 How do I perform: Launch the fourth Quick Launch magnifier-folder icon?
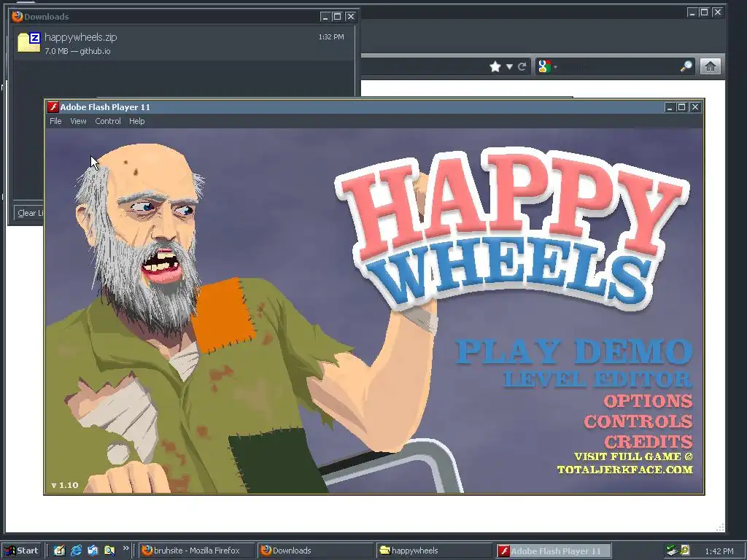coord(109,551)
